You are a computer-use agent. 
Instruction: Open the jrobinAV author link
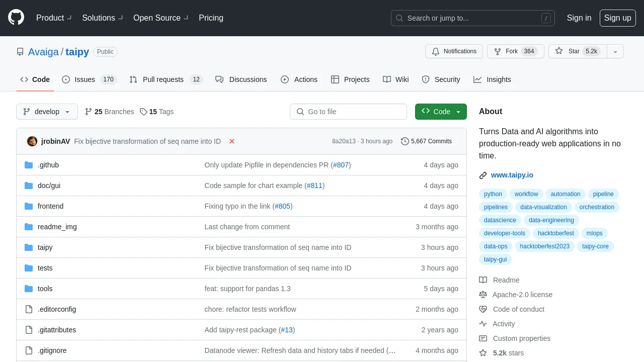[x=55, y=141]
